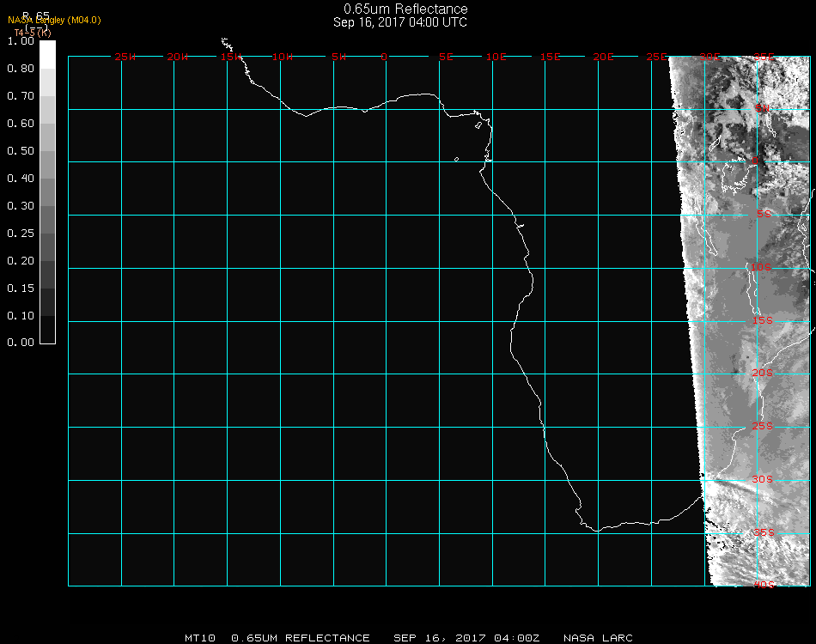Click the 30S latitude label
Viewport: 816px width, 644px height.
tap(763, 479)
